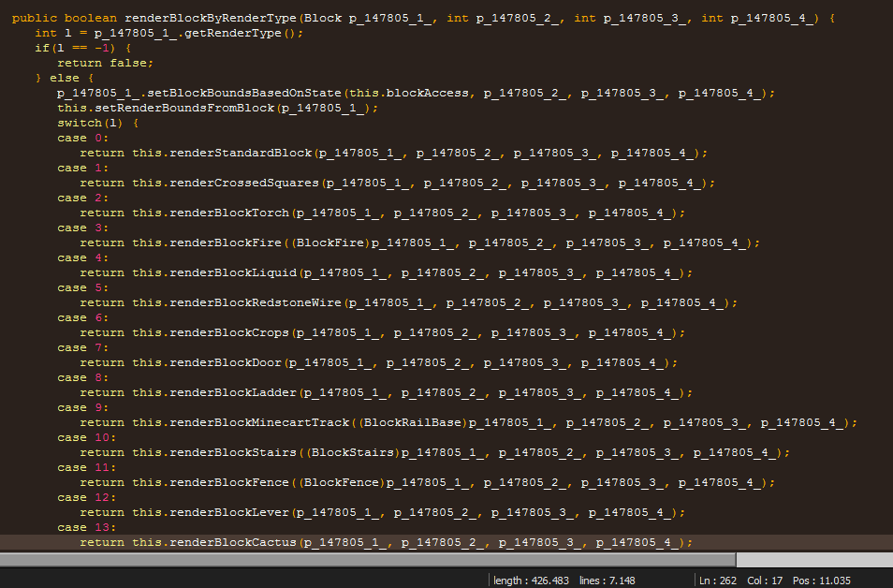Click "renderStandardBlock" in case 0
The image size is (893, 588).
241,154
